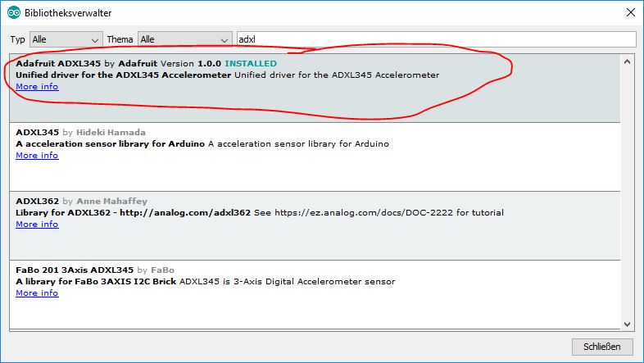This screenshot has width=644, height=363.
Task: Click the scrollbar down arrow in library list
Action: 628,324
